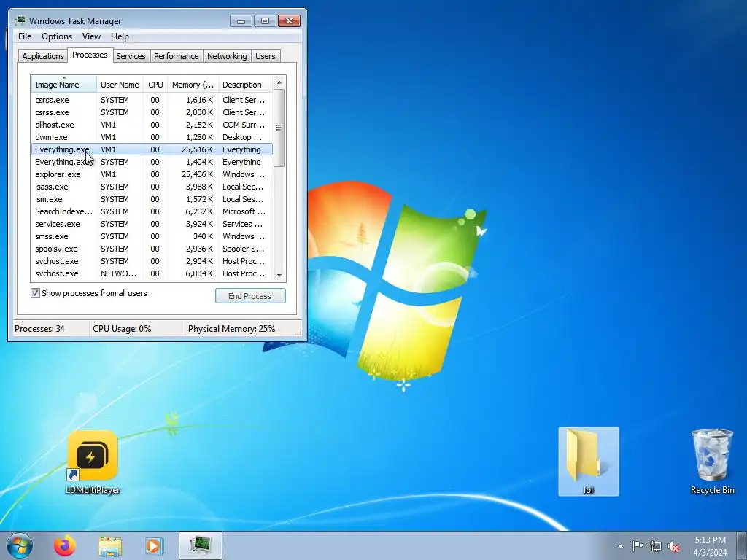Close the Windows Task Manager window
Screen dimensions: 747x560
click(289, 21)
